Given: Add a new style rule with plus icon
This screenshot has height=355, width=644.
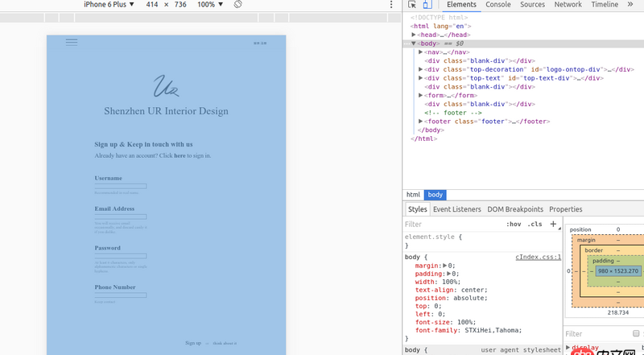Looking at the screenshot, I should 553,225.
